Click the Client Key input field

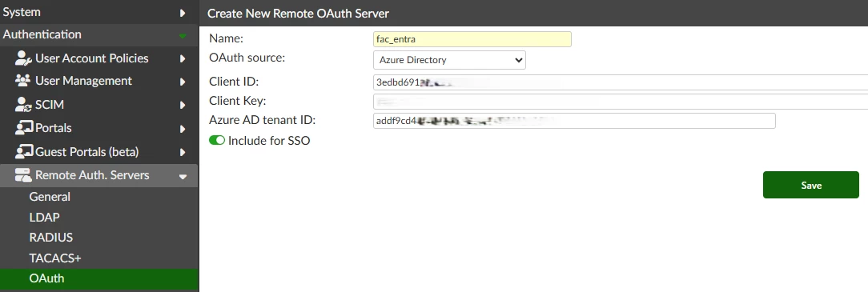[x=621, y=102]
